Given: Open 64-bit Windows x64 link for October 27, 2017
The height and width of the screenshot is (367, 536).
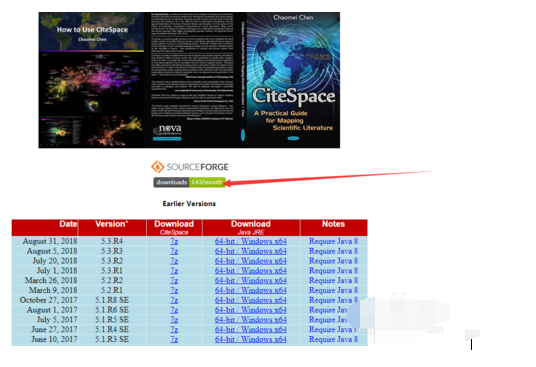Looking at the screenshot, I should tap(251, 300).
